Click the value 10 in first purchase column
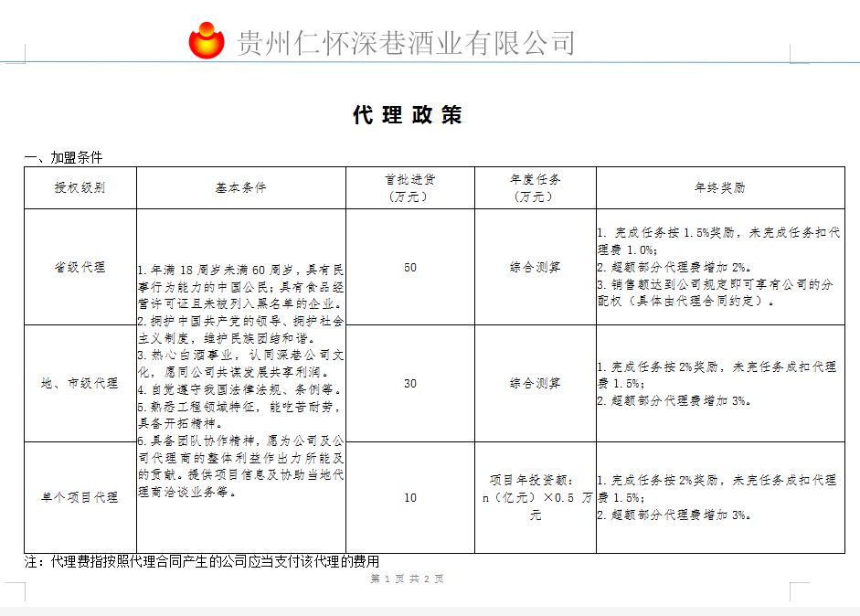Screen dimensions: 860x616 [409, 497]
